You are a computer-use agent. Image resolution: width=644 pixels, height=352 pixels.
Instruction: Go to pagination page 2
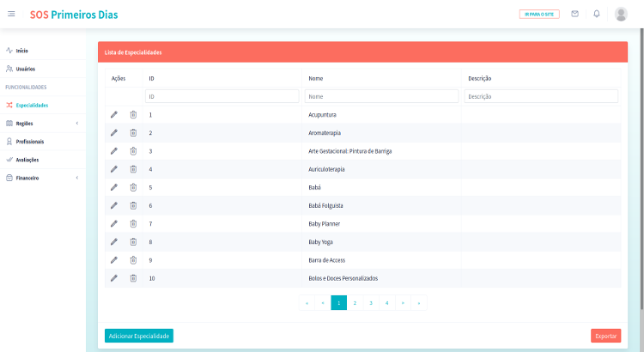355,303
